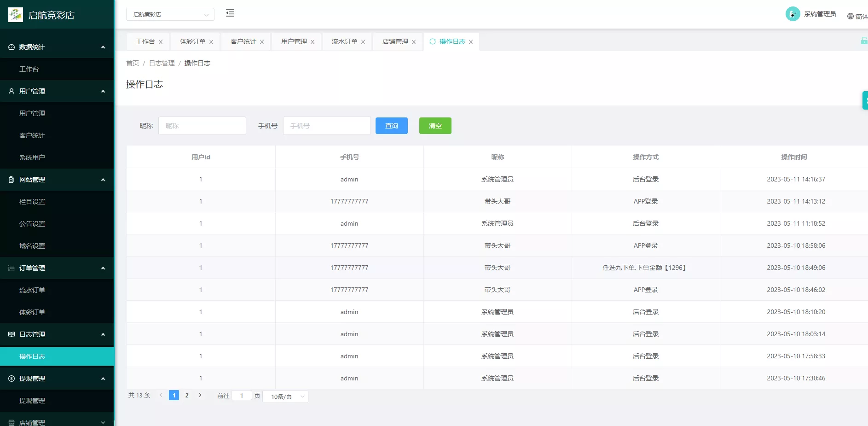Click the 提现管理 withdrawal icon
The width and height of the screenshot is (868, 426).
pos(11,378)
